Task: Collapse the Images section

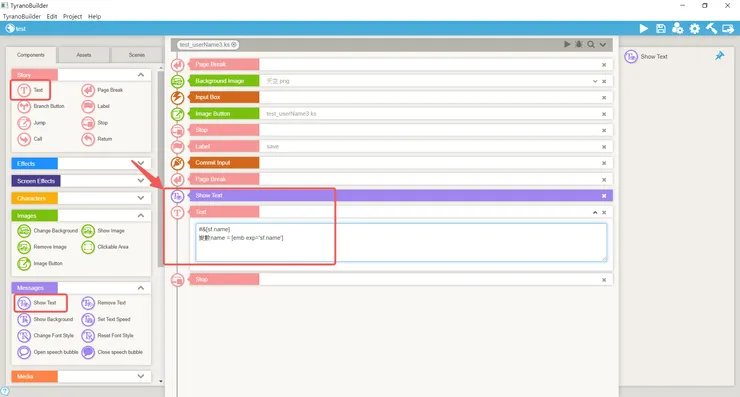Action: [141, 216]
